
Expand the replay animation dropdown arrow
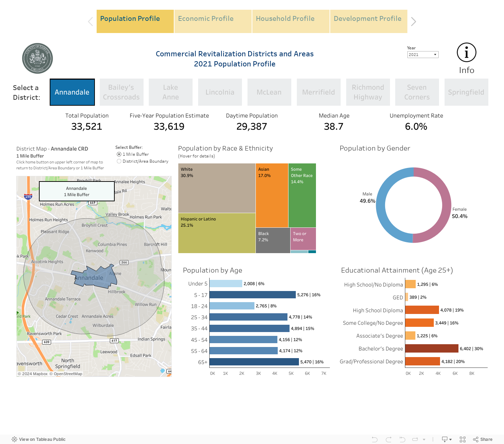tap(424, 439)
